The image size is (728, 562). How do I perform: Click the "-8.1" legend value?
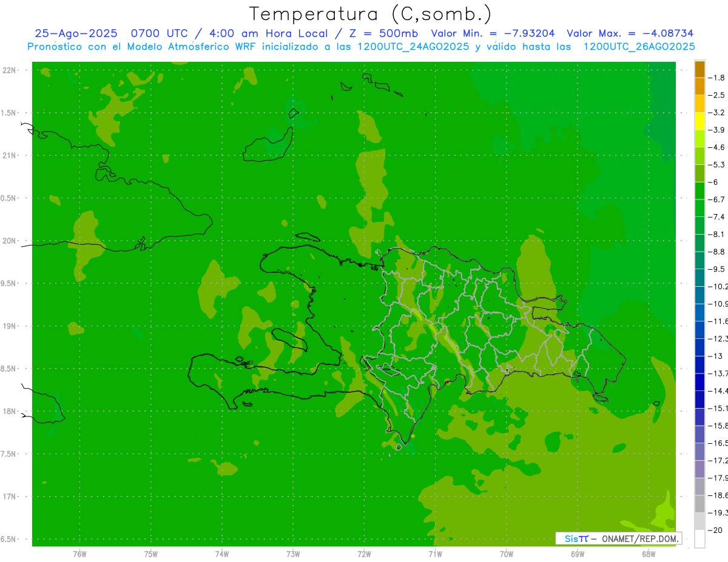pos(717,234)
